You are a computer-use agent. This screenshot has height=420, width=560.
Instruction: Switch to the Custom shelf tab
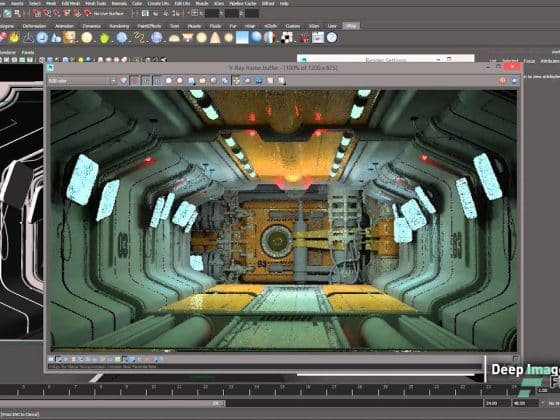click(293, 26)
